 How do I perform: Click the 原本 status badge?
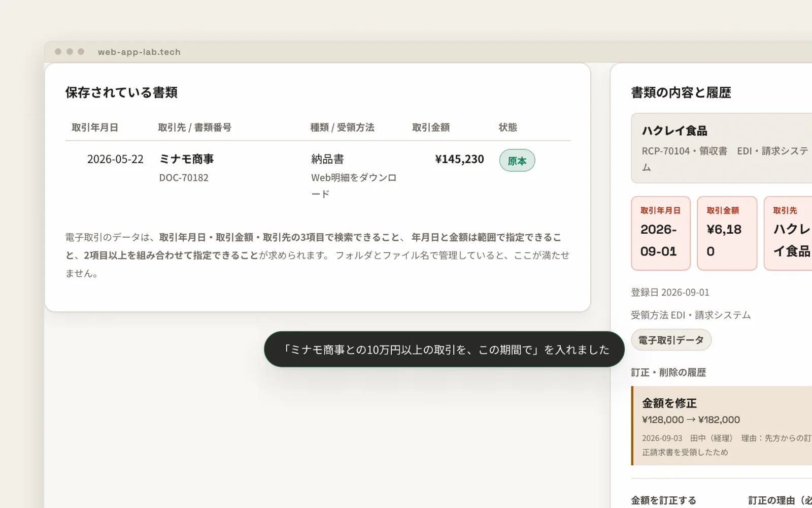click(517, 161)
